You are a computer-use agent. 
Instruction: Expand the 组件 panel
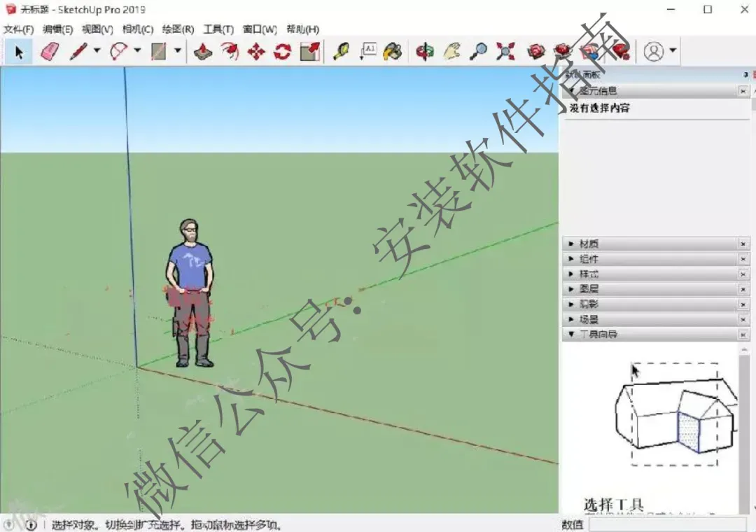[571, 259]
